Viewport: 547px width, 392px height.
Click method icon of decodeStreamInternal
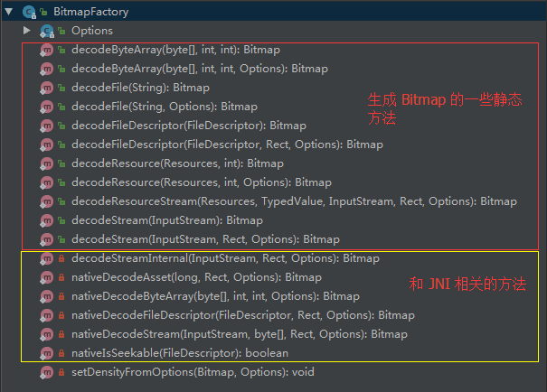(46, 258)
